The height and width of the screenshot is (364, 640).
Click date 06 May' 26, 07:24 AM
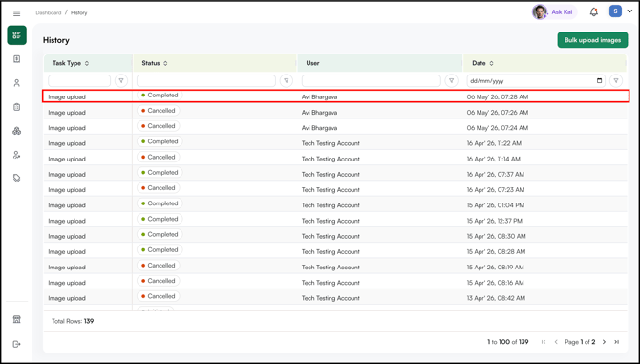click(497, 128)
